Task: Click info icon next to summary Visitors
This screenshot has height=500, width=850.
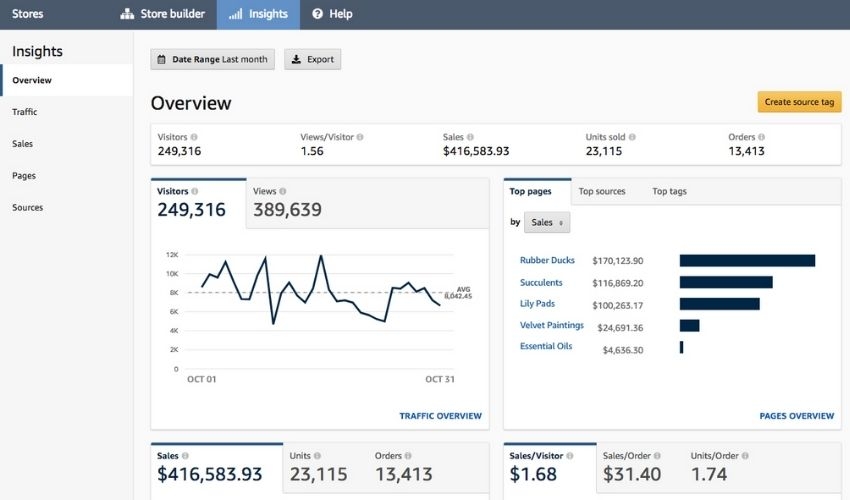Action: (194, 137)
